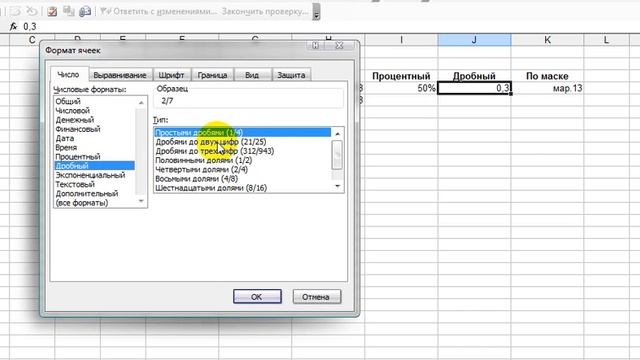640x360 pixels.
Task: Click the formula bar value 0,3
Action: (x=30, y=27)
